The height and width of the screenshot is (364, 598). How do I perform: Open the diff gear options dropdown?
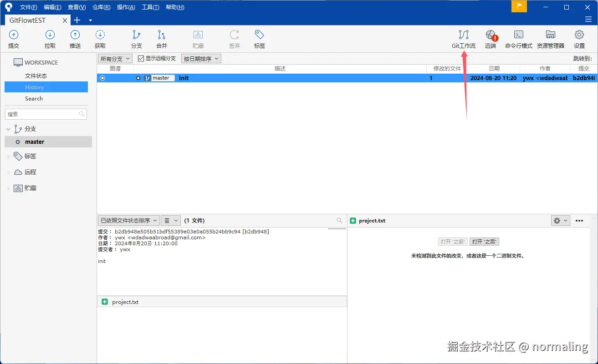click(x=561, y=220)
